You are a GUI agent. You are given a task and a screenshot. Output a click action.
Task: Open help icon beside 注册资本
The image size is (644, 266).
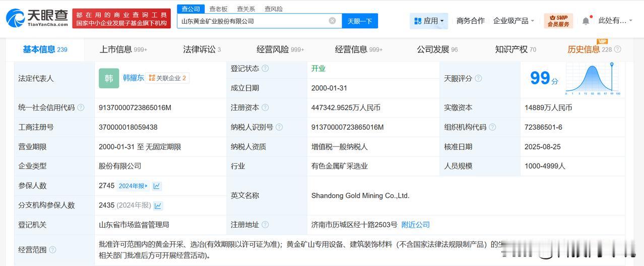(x=265, y=108)
